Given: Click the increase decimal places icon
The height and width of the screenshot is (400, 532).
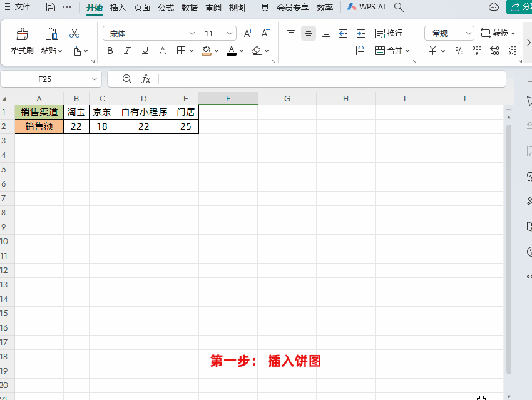Looking at the screenshot, I should click(x=494, y=51).
